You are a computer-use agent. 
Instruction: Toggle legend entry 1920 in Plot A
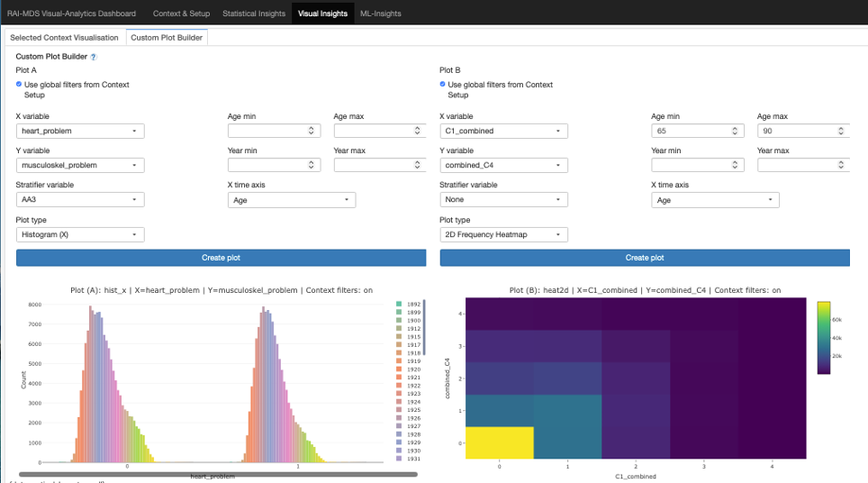[x=409, y=369]
